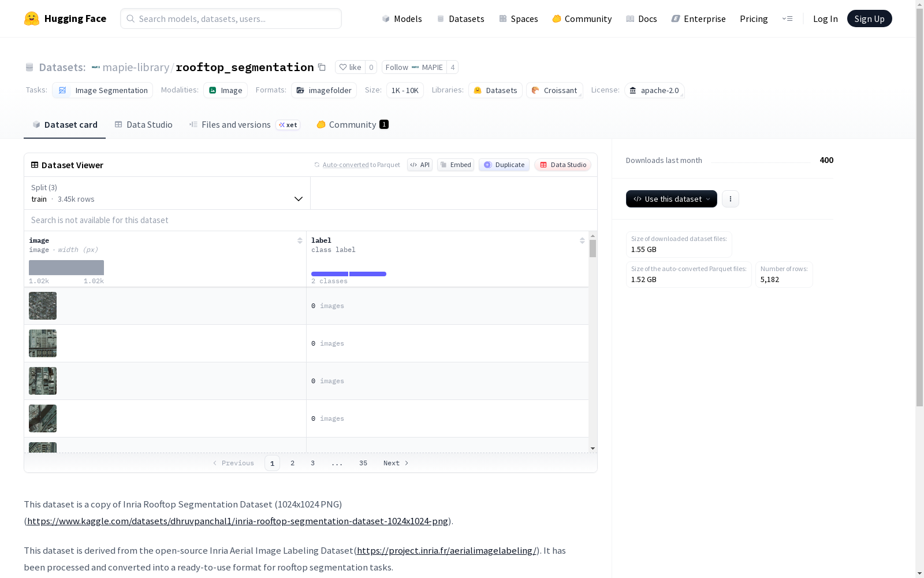The width and height of the screenshot is (924, 578).
Task: Click the second row image thumbnail
Action: click(43, 343)
